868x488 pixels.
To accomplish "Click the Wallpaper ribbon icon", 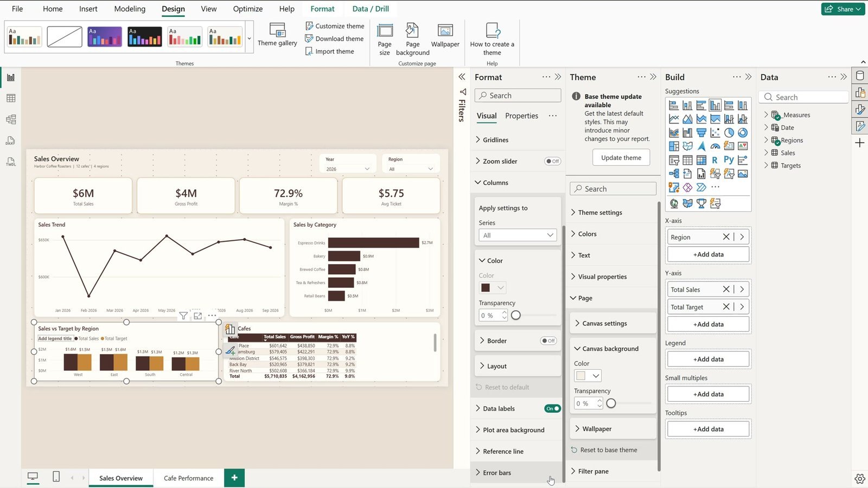I will coord(445,36).
